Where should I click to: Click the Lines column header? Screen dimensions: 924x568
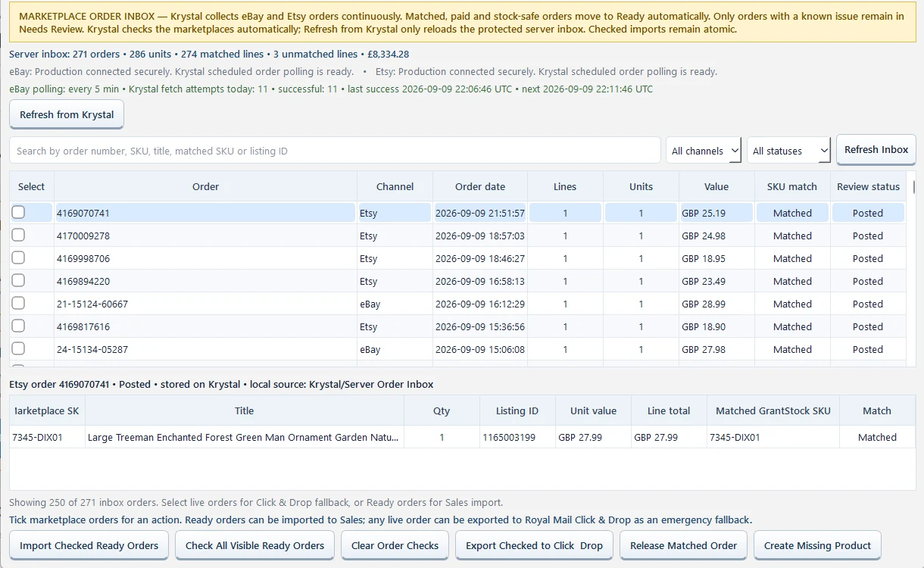565,186
